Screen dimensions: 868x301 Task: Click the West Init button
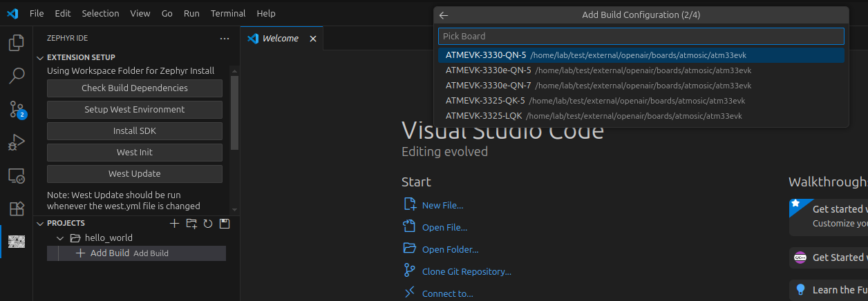tap(135, 153)
